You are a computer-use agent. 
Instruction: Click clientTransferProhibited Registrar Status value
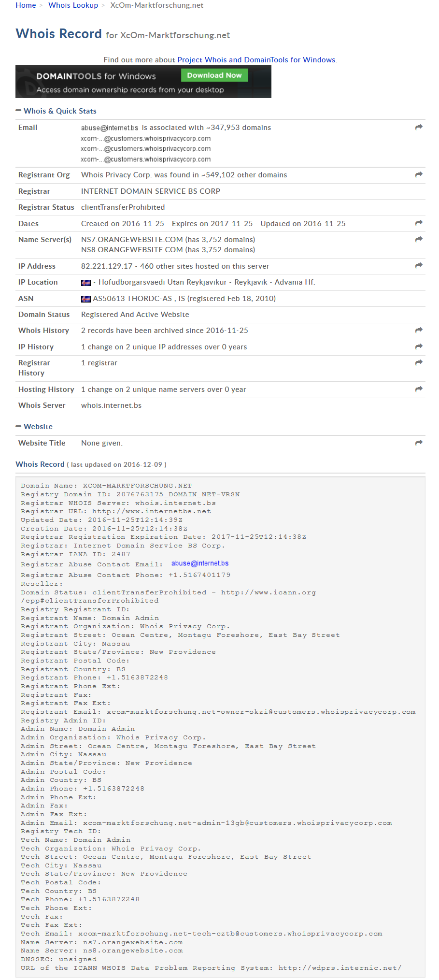click(123, 207)
